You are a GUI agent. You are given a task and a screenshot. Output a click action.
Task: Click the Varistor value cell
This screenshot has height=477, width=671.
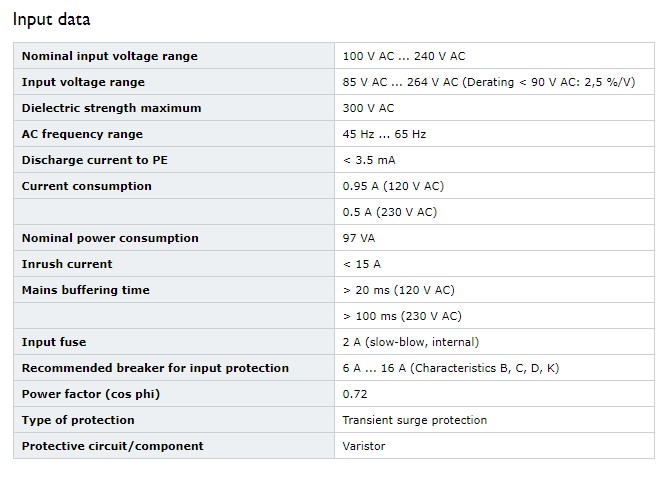pos(494,446)
